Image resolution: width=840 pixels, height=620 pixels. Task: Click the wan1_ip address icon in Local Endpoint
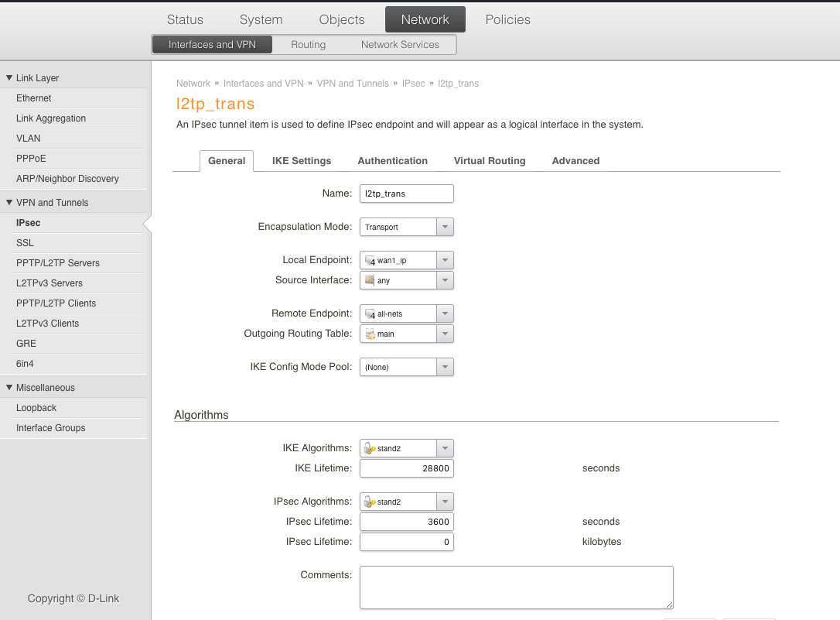pyautogui.click(x=370, y=261)
